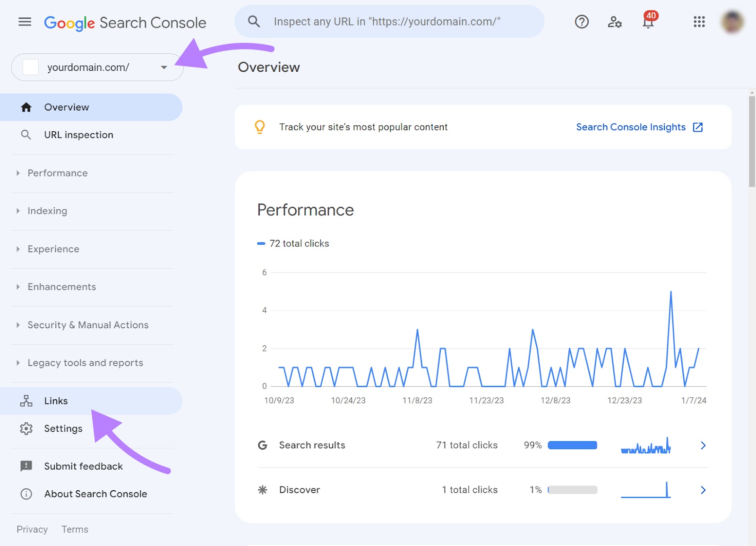Viewport: 756px width, 546px height.
Task: Expand the Performance section
Action: 57,173
